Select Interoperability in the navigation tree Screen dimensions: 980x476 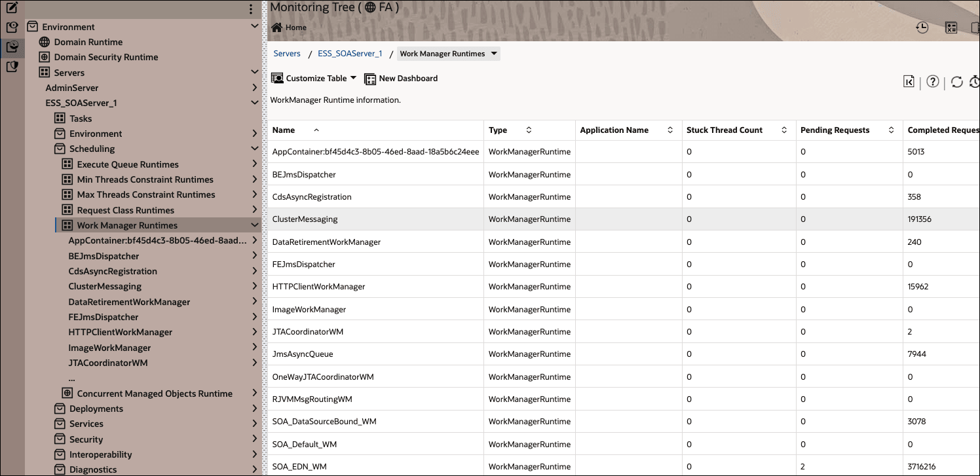101,454
